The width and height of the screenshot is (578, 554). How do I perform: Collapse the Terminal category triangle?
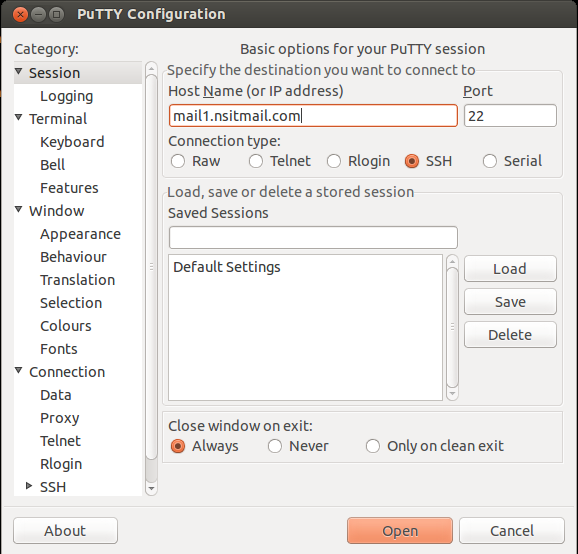click(19, 118)
